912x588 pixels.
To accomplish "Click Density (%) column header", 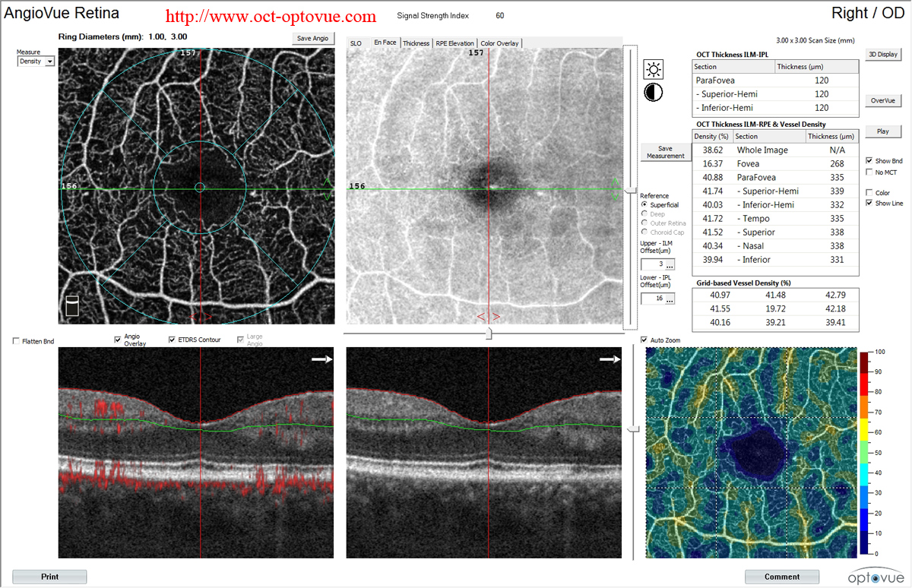I will pyautogui.click(x=713, y=137).
